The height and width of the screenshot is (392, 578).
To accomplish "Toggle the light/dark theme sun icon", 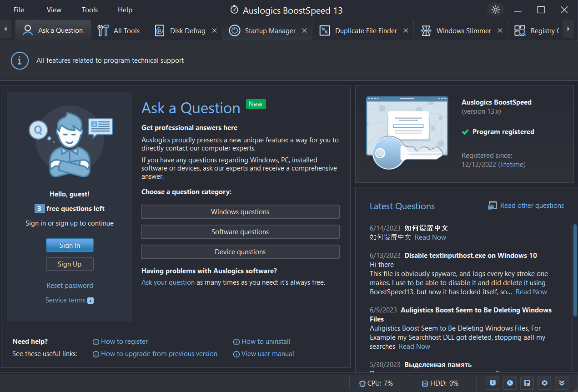I will [x=496, y=10].
